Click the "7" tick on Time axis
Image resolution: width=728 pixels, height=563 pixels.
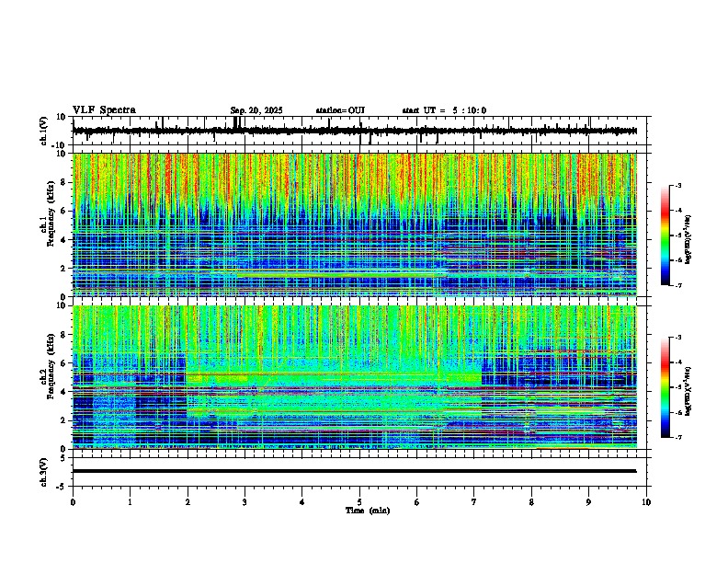click(474, 502)
